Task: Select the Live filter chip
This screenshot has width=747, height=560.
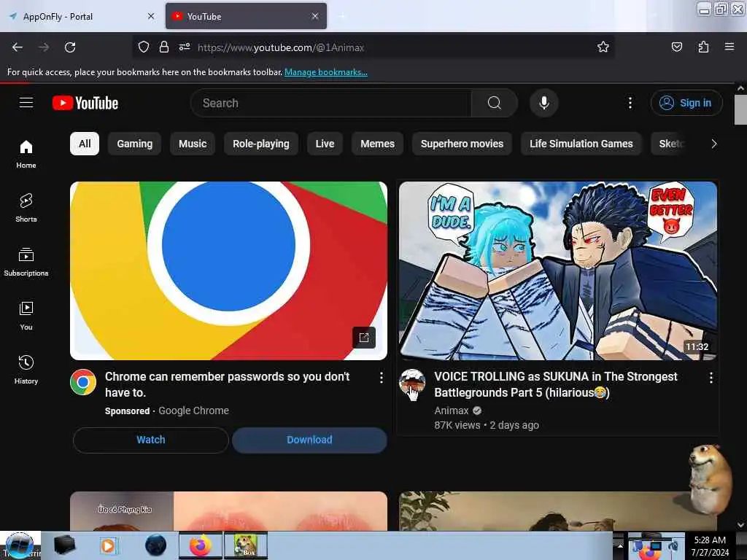Action: (325, 144)
